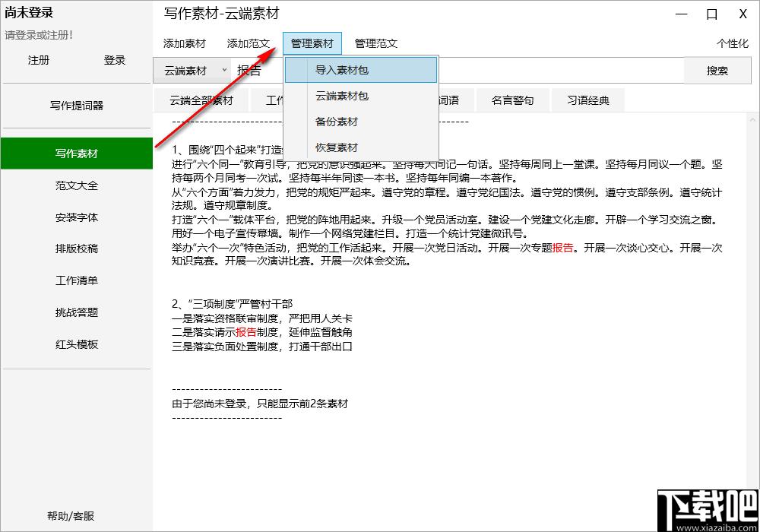Open the 添加素材 menu
This screenshot has height=532, width=760.
coord(184,43)
